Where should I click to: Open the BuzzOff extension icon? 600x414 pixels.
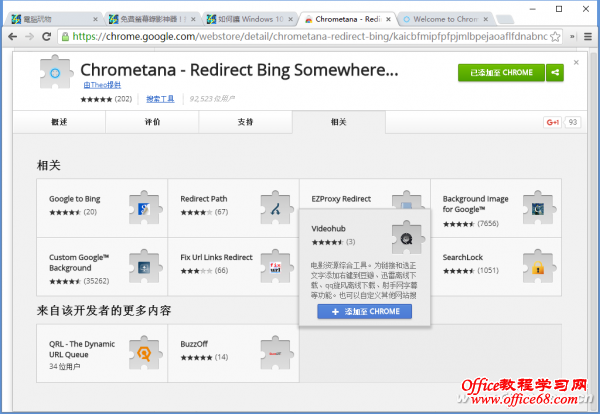[x=276, y=353]
